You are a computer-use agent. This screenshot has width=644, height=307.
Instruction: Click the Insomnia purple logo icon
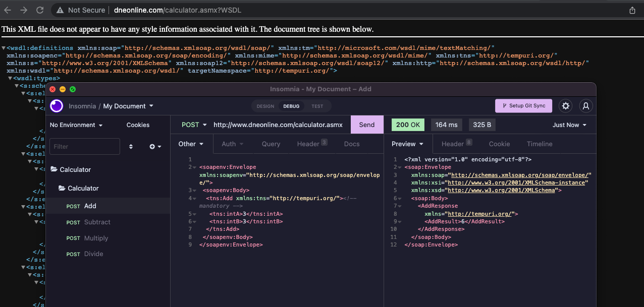pos(57,106)
